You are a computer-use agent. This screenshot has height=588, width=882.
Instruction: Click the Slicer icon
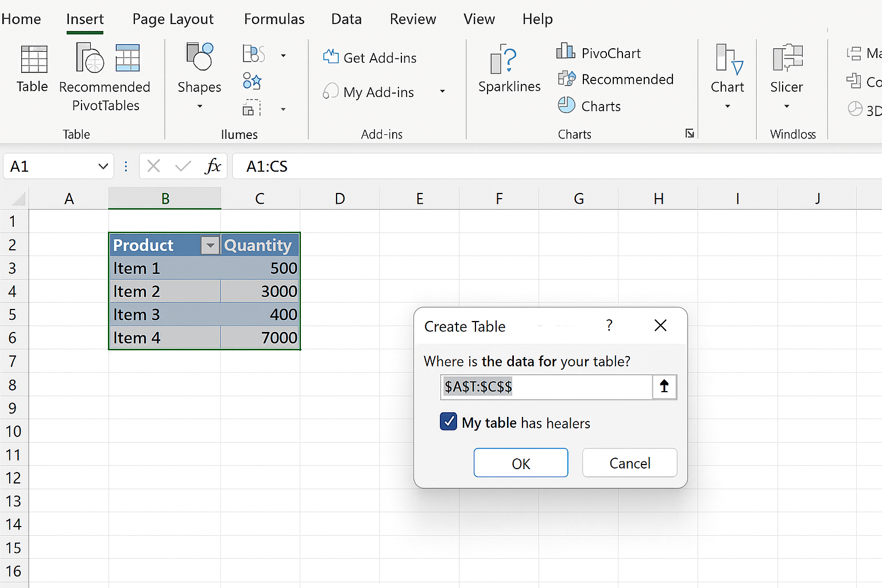coord(787,58)
